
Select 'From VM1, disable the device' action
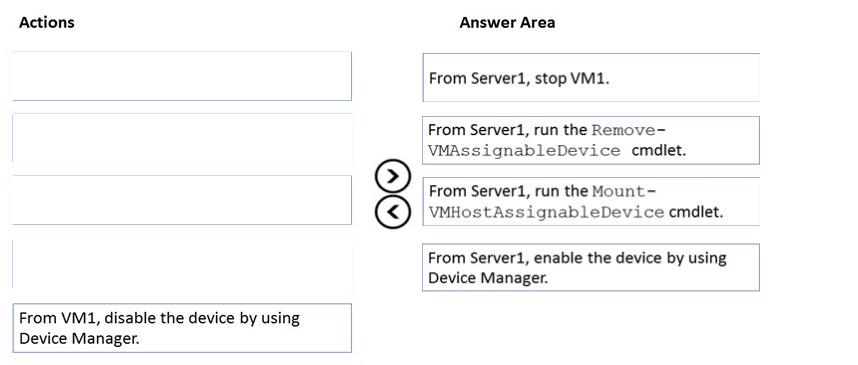(182, 328)
